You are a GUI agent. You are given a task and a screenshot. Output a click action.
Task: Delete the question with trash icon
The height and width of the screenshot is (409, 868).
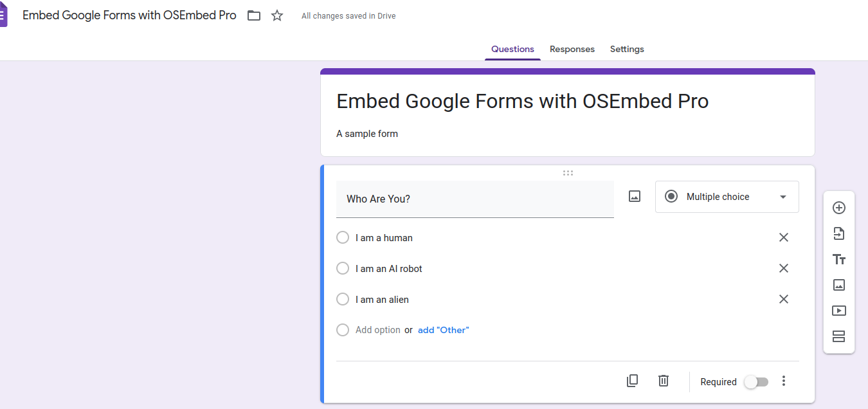(x=664, y=381)
